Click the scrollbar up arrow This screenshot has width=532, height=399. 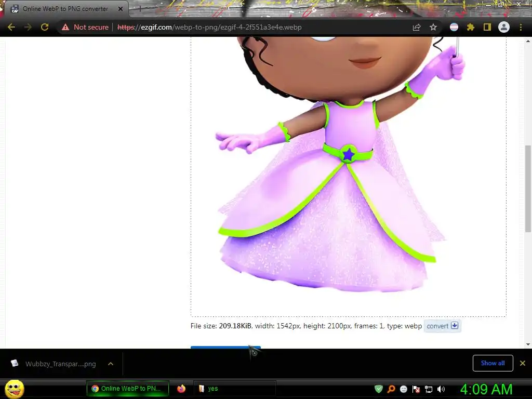(528, 41)
